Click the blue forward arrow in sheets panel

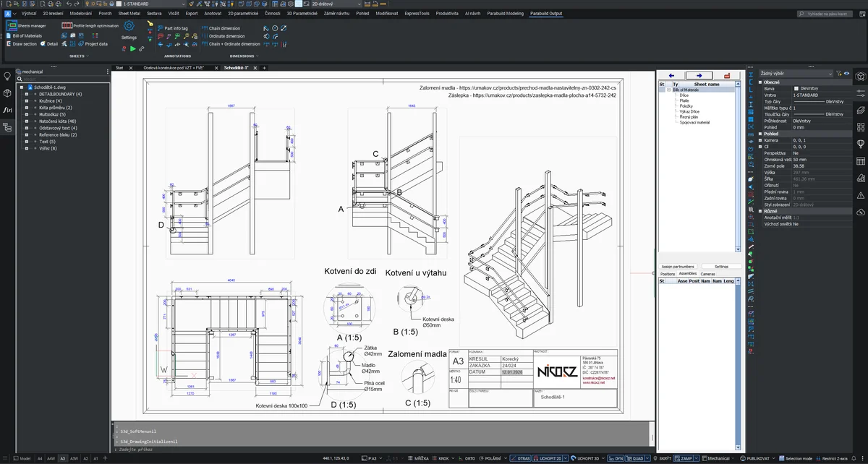coord(699,75)
